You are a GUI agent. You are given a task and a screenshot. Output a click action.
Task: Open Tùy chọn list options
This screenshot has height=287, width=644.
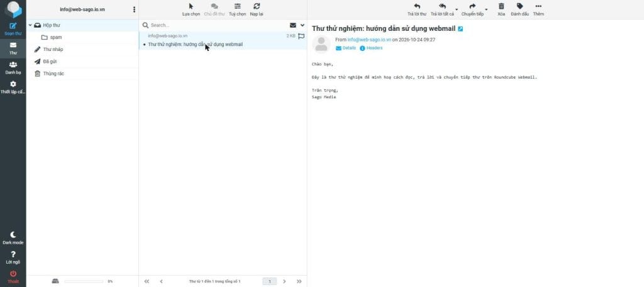point(237,9)
